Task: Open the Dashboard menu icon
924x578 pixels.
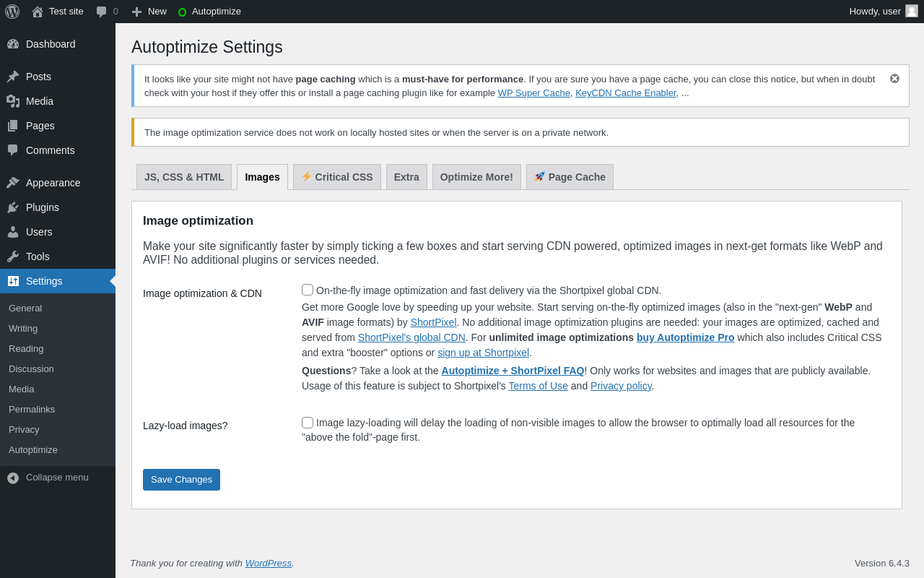Action: 13,44
